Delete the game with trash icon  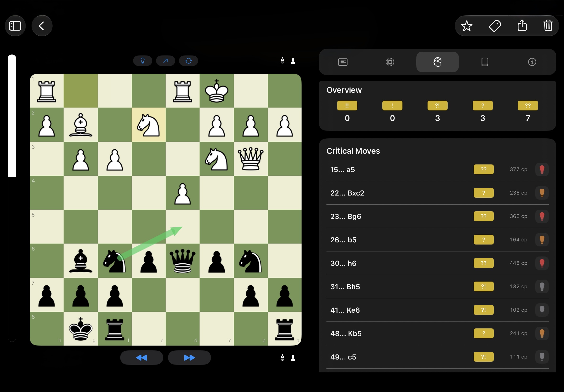pos(548,26)
